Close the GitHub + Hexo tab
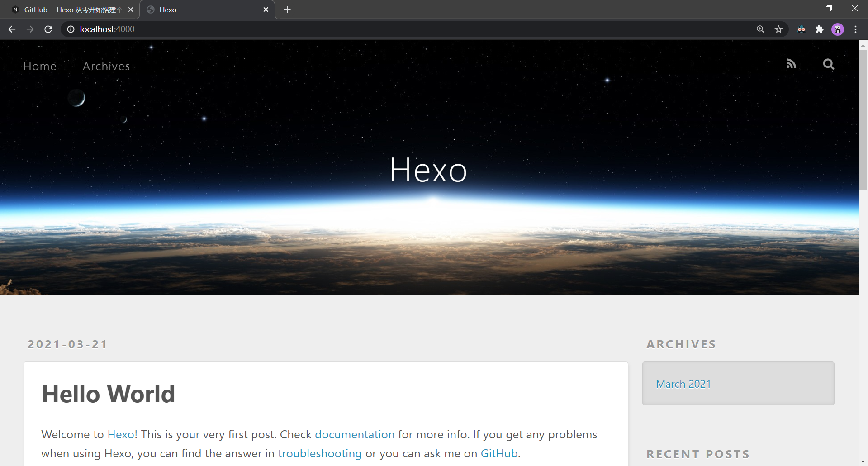This screenshot has width=868, height=466. click(x=131, y=10)
